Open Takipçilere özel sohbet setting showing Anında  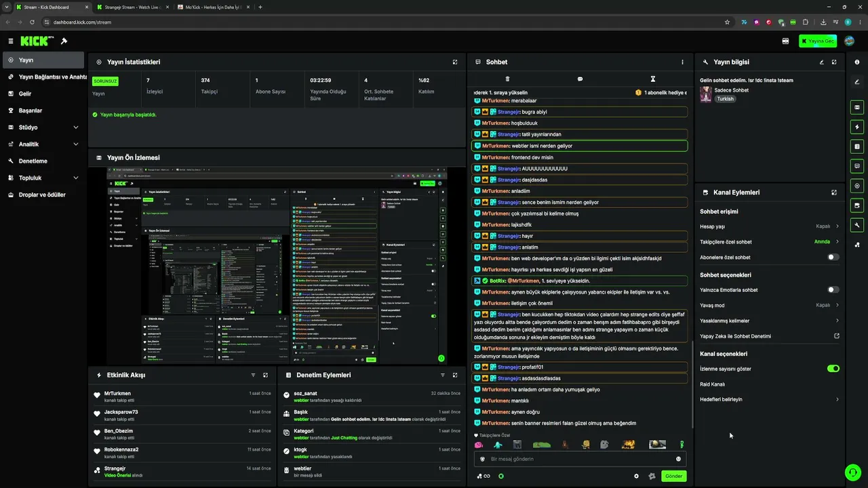770,242
